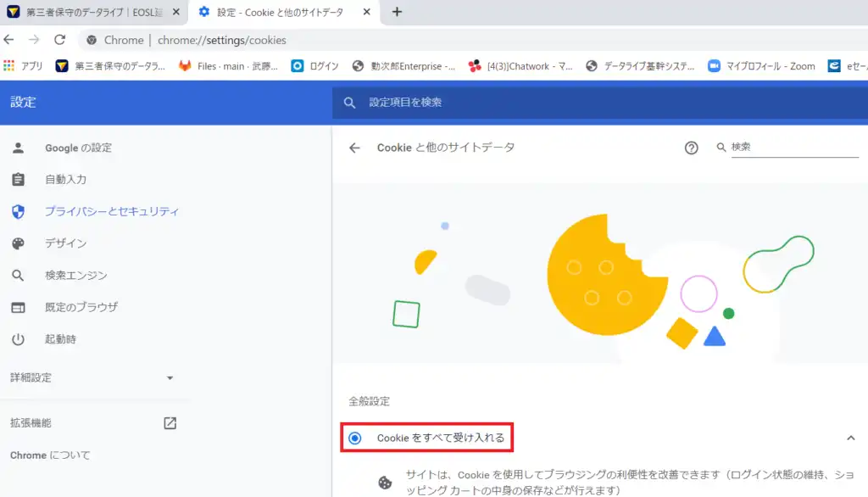Go back with the browser back arrow
The width and height of the screenshot is (868, 497).
click(8, 40)
